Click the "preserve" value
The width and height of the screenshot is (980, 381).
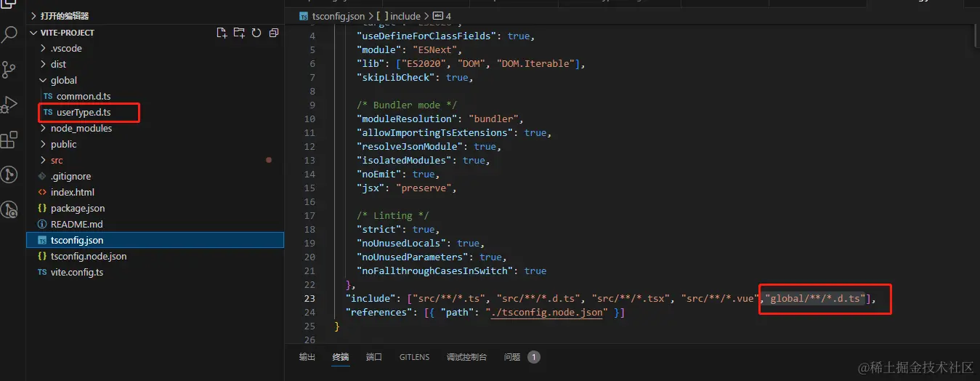(424, 188)
